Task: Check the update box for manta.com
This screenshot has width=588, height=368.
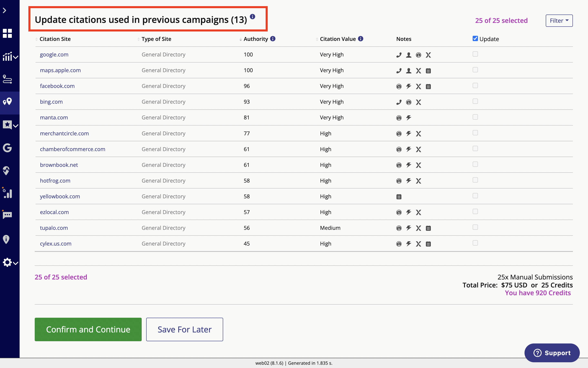Action: (475, 117)
